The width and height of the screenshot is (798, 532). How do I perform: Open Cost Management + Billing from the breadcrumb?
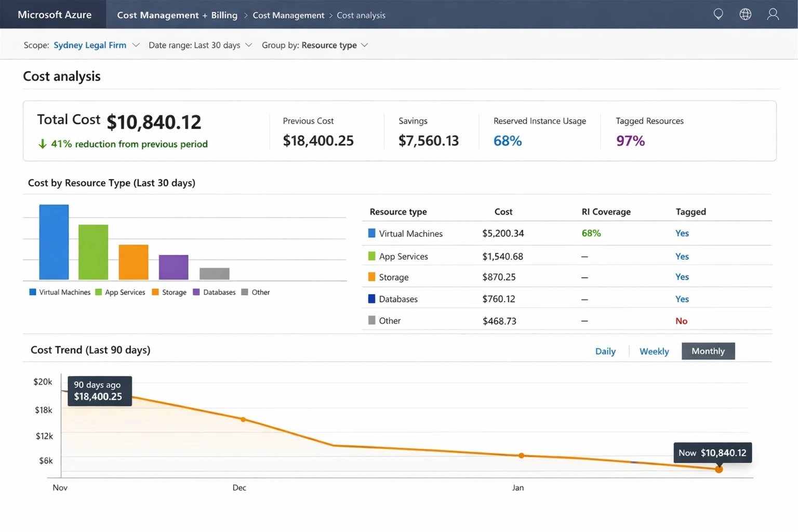(x=177, y=15)
